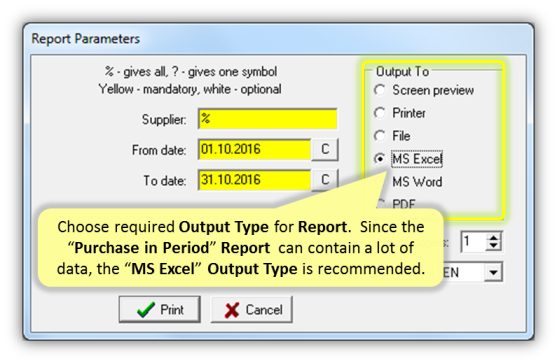Viewport: 557px width, 363px height.
Task: Click into the Supplier input field
Action: pyautogui.click(x=267, y=119)
